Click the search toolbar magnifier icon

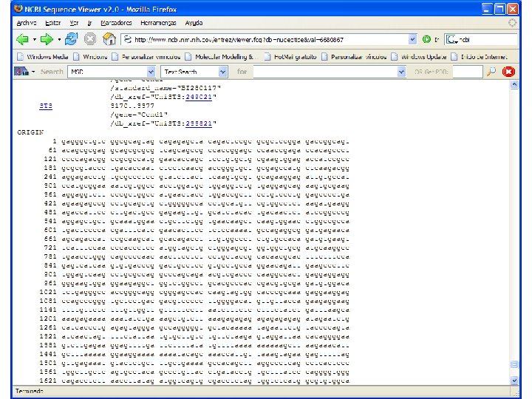click(491, 72)
